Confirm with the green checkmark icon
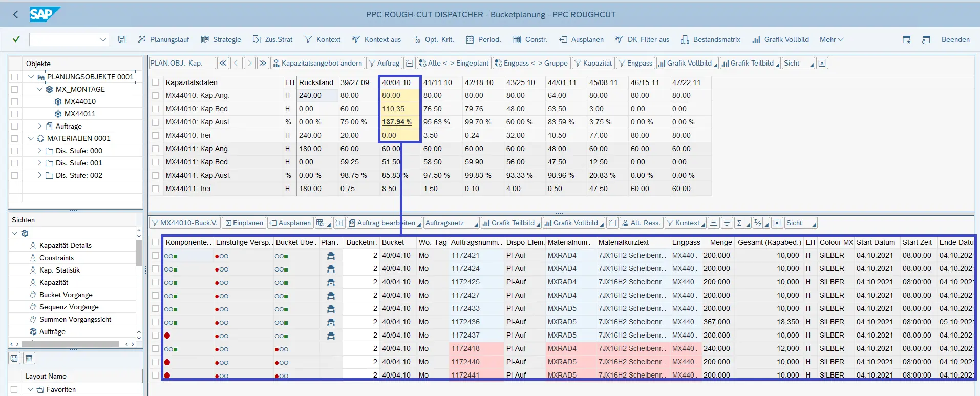The height and width of the screenshot is (396, 980). pyautogui.click(x=16, y=39)
